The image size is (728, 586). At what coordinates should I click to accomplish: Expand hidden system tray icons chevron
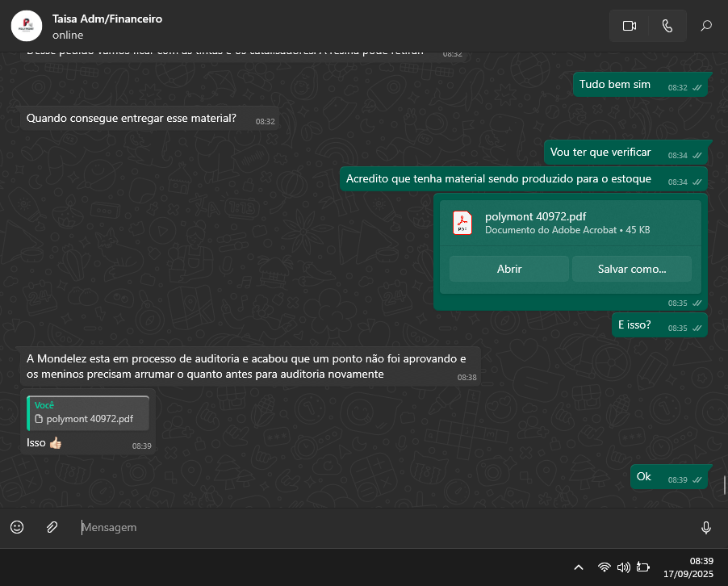tap(579, 567)
